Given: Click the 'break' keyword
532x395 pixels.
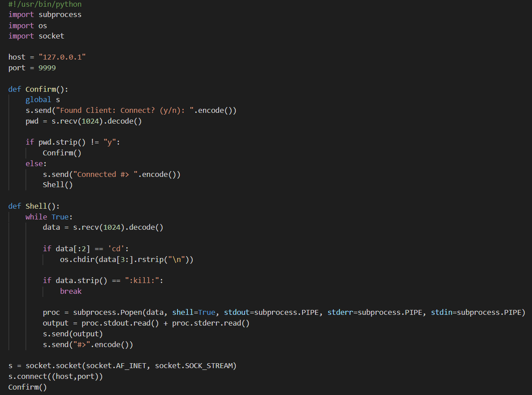Looking at the screenshot, I should click(71, 291).
